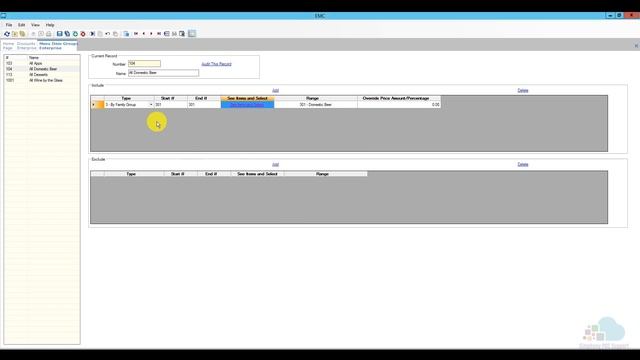This screenshot has height=360, width=640.
Task: Click the half-filled circle icon after the red icon
Action: (x=92, y=34)
